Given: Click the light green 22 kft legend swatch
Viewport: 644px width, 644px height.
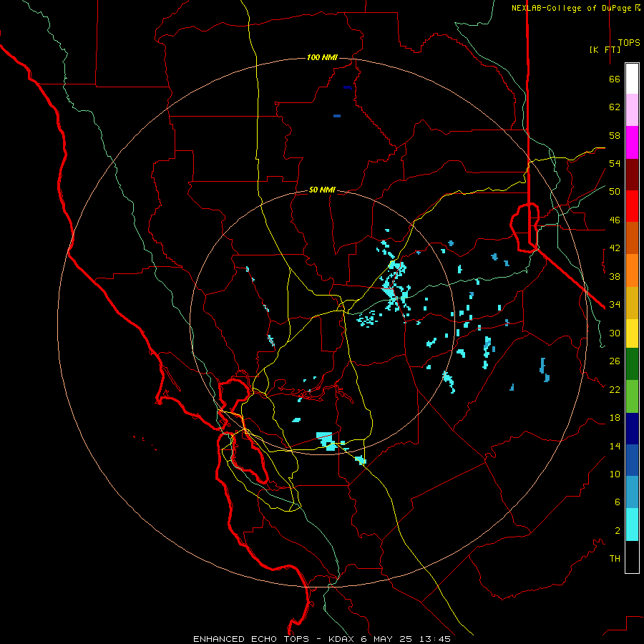Looking at the screenshot, I should pyautogui.click(x=632, y=396).
